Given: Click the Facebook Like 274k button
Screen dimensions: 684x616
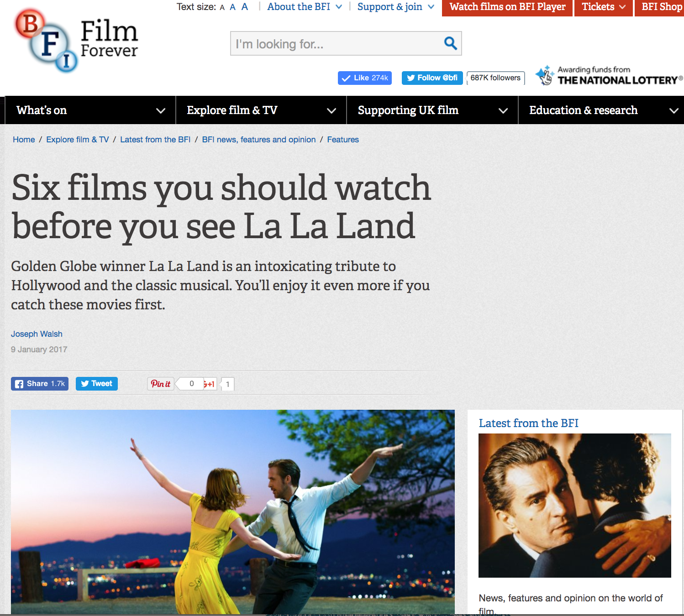Looking at the screenshot, I should [365, 78].
